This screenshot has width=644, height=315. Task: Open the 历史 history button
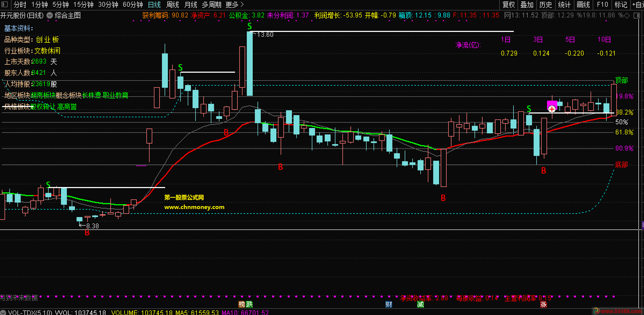(x=545, y=5)
